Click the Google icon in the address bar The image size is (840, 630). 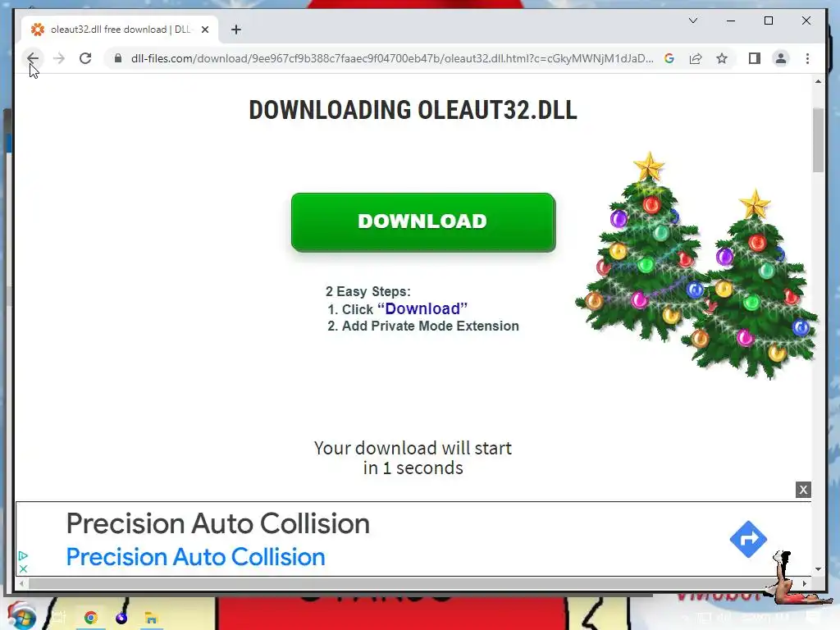point(669,58)
